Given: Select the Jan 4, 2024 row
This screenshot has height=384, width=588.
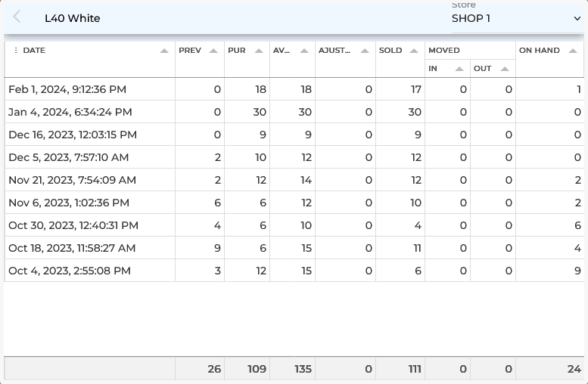Looking at the screenshot, I should tap(70, 112).
